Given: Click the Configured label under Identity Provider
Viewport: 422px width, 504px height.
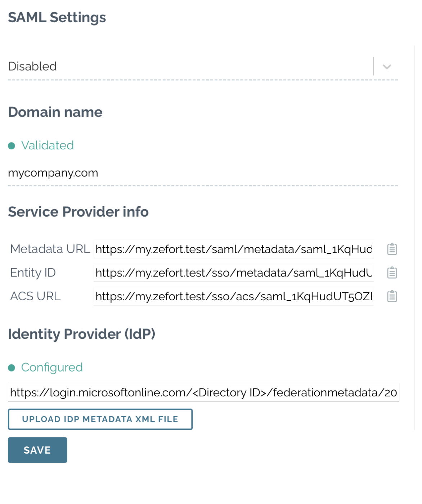Looking at the screenshot, I should tap(52, 367).
